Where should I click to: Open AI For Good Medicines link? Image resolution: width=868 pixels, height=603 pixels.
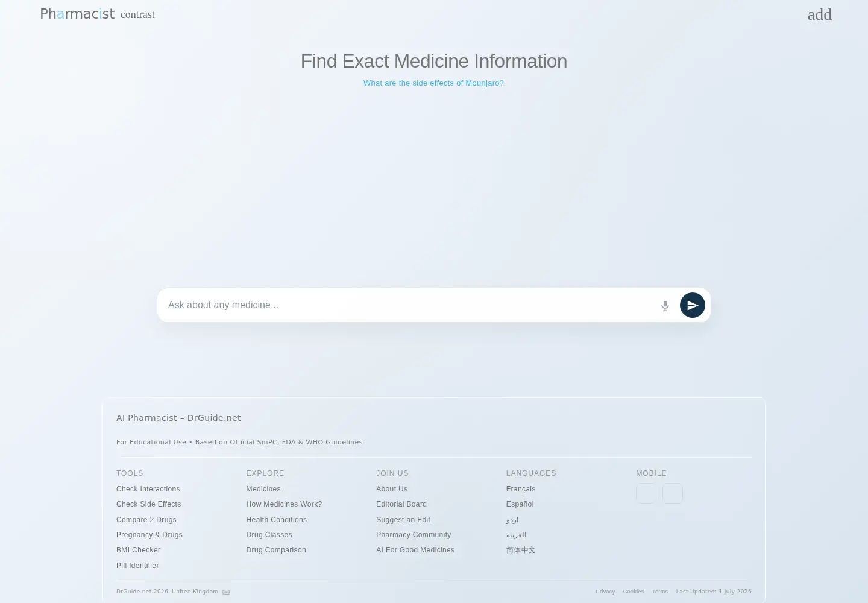click(x=415, y=550)
